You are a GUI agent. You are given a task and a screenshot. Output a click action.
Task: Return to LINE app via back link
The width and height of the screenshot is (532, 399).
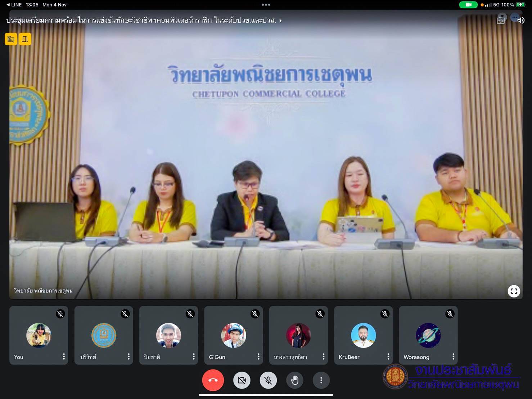pyautogui.click(x=14, y=5)
